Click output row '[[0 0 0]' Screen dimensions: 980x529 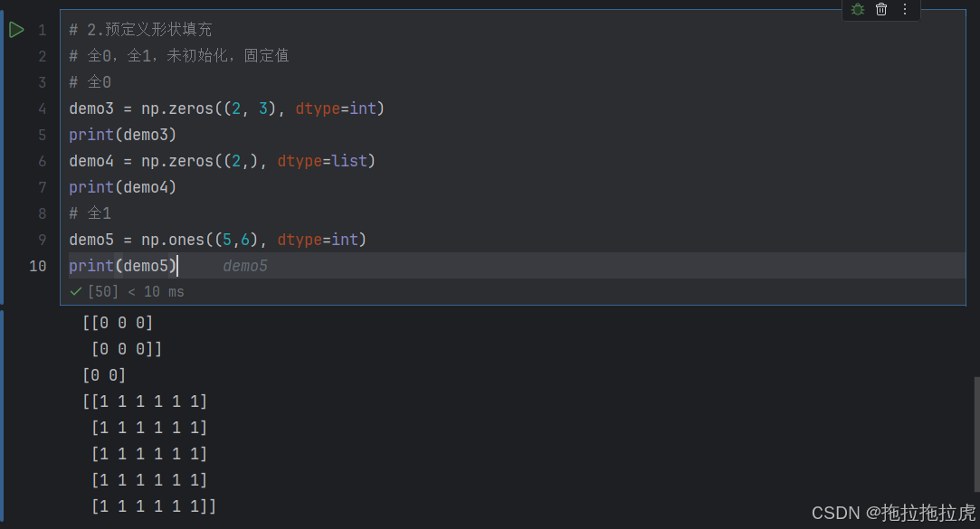coord(118,323)
